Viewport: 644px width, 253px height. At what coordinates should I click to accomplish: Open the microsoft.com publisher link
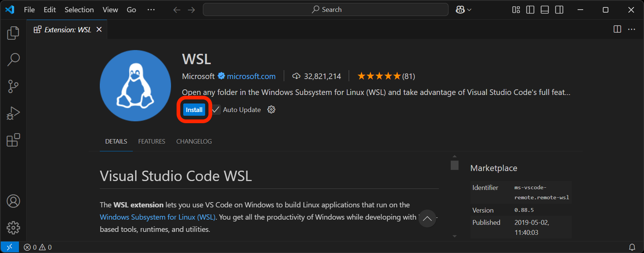251,76
